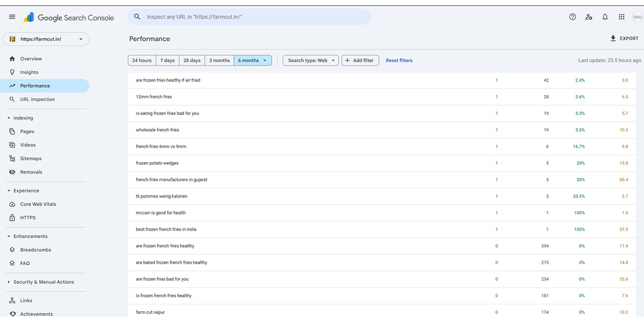Go to URL inspection in sidebar
This screenshot has height=322, width=644.
[x=37, y=99]
